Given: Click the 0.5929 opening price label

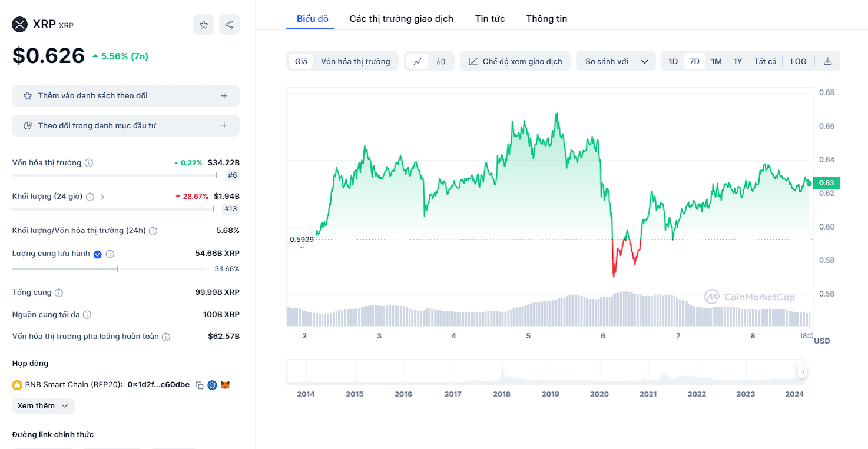Looking at the screenshot, I should point(301,240).
